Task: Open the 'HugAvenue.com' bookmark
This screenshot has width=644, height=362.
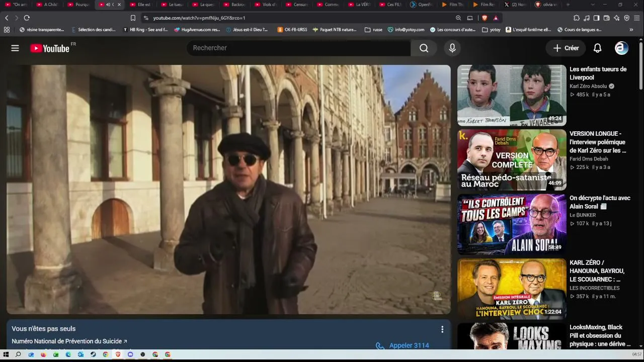Action: click(197, 30)
